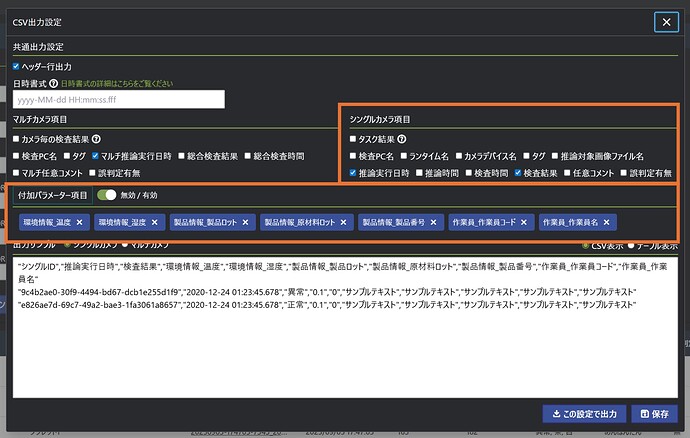Check 任意コメント checkbox in single camera
This screenshot has height=438, width=690.
point(567,173)
